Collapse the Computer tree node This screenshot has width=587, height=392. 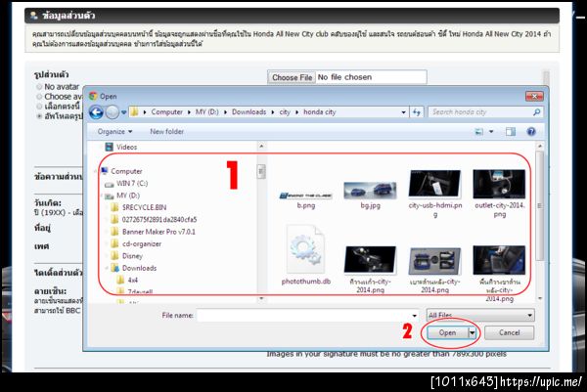point(95,171)
